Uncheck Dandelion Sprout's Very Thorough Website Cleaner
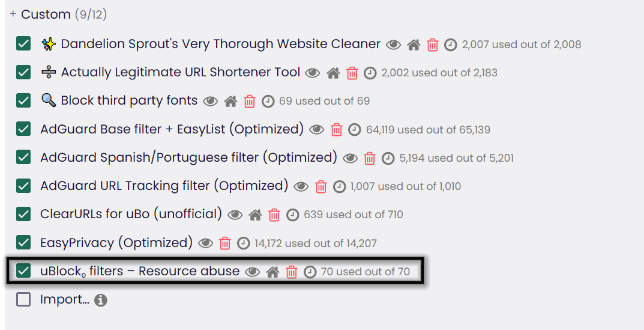Screen dimensions: 644x330 [x=23, y=44]
